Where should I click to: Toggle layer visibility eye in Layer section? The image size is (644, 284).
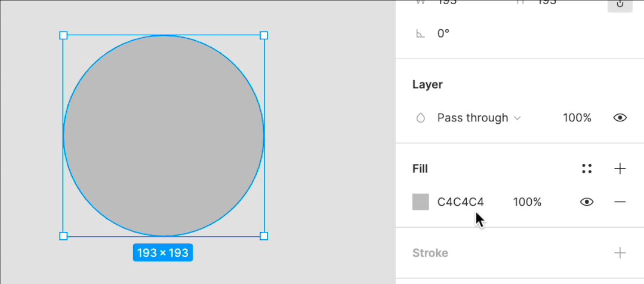point(620,118)
